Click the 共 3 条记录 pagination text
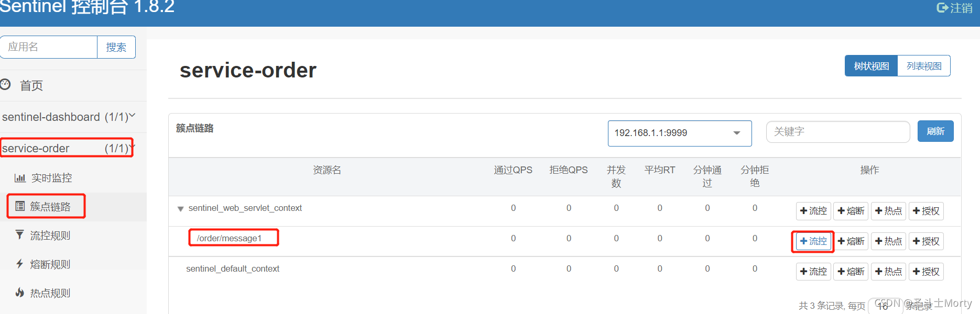The width and height of the screenshot is (980, 314). coord(821,306)
